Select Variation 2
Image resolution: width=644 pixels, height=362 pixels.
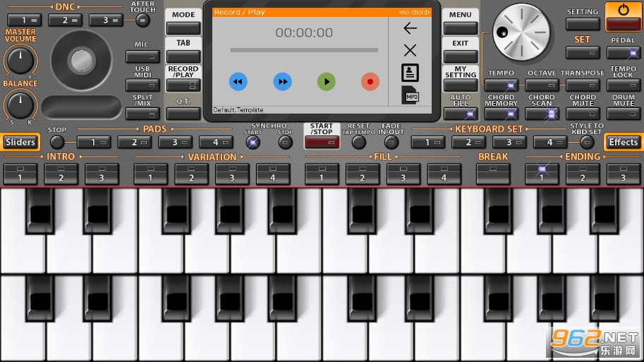[x=191, y=174]
